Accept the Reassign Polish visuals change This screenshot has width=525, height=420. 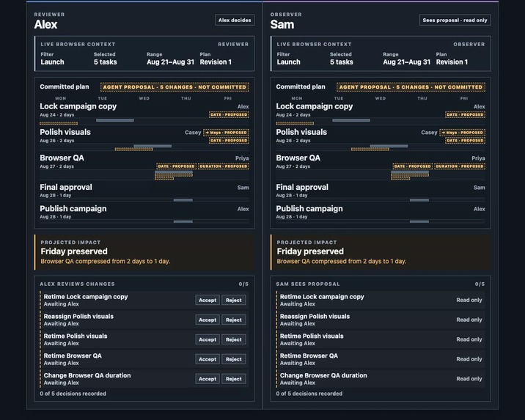click(208, 320)
